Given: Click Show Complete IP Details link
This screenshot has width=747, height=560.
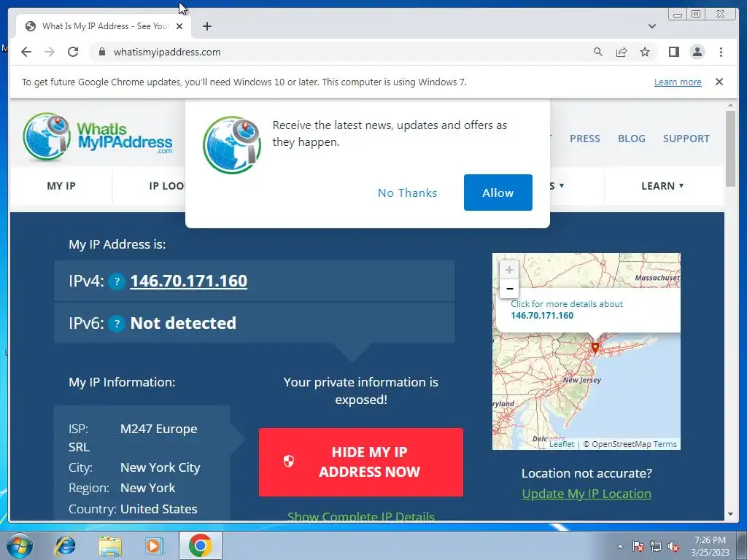Looking at the screenshot, I should [360, 516].
